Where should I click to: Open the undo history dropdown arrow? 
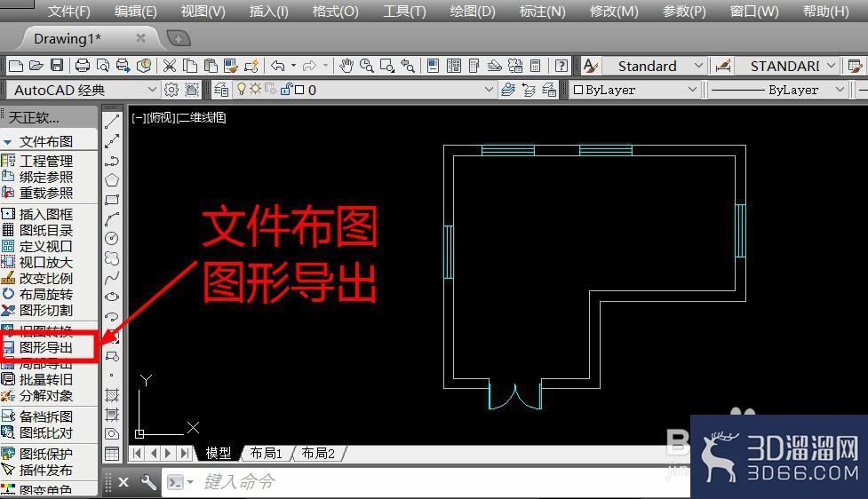point(293,66)
